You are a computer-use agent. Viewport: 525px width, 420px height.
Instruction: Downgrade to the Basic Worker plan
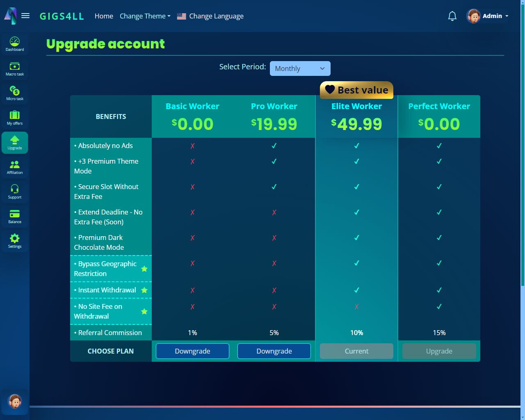pyautogui.click(x=192, y=351)
